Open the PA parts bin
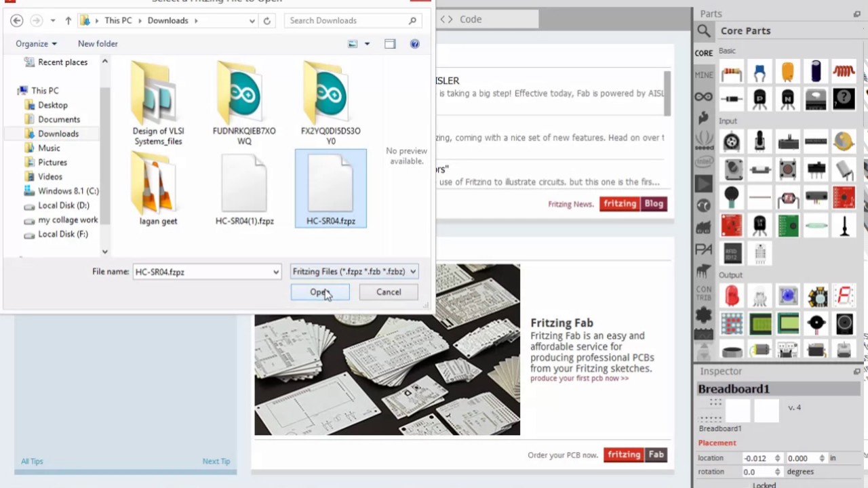 703,249
